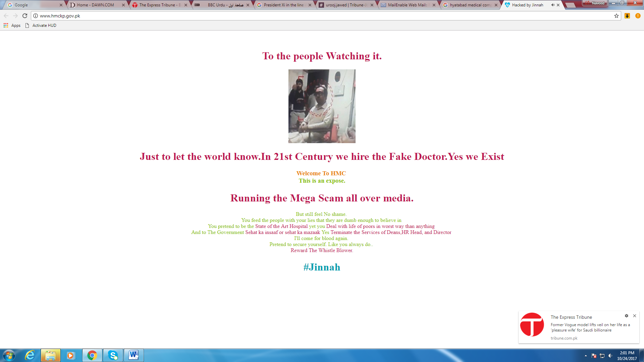
Task: Dismiss the Express Tribune notification popup
Action: [x=635, y=316]
